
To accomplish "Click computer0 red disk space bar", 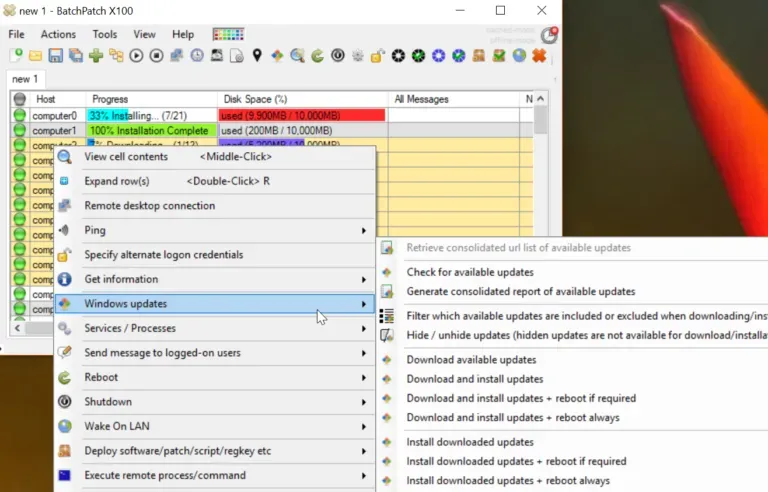I will tap(302, 116).
